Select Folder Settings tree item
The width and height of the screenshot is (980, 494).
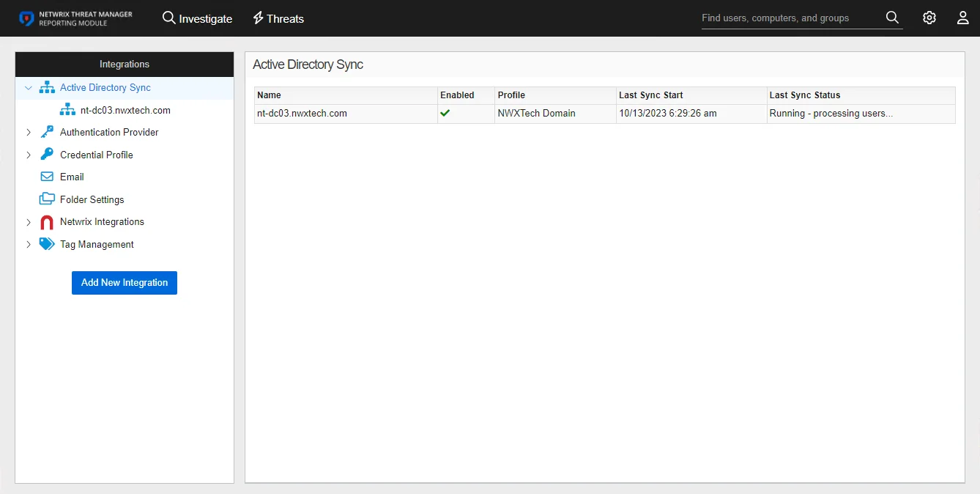tap(92, 199)
